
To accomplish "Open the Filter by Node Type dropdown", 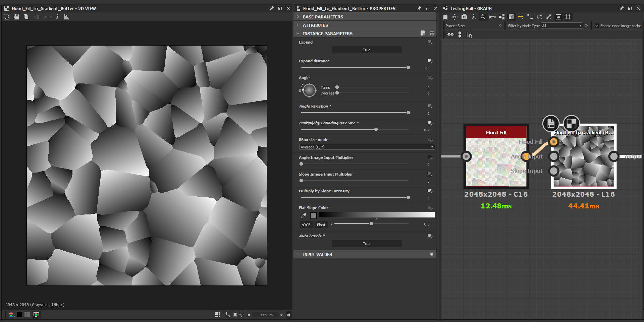I will (x=561, y=25).
